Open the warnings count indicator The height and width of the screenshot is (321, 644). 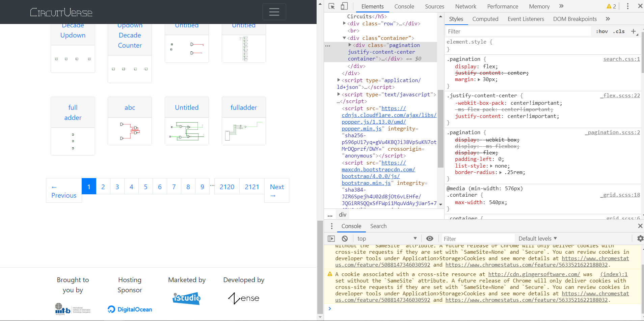[x=611, y=6]
